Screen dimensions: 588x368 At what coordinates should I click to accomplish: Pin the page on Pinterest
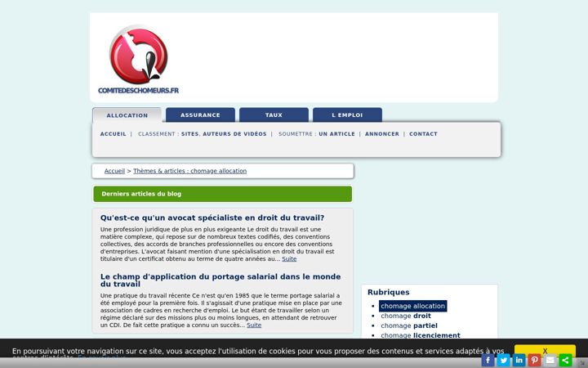pyautogui.click(x=534, y=360)
